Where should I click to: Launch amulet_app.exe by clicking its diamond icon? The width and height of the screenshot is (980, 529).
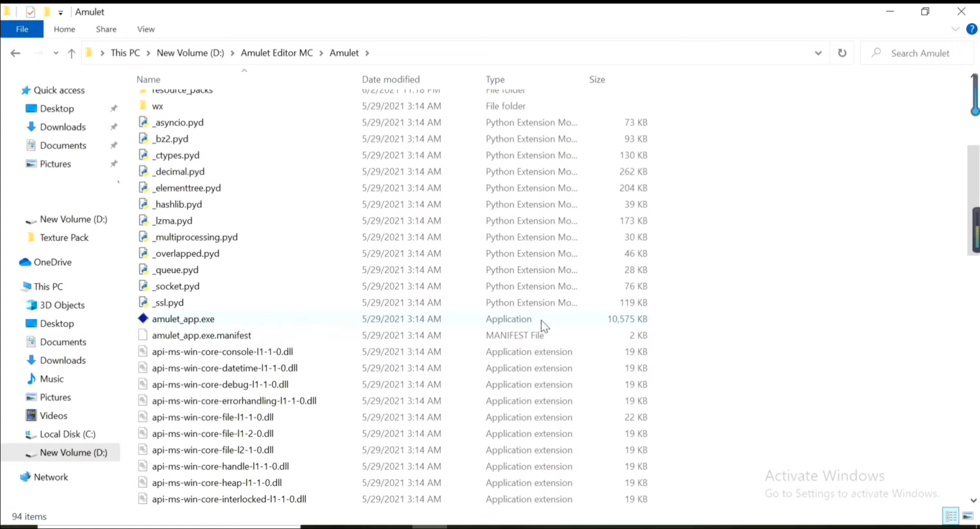(143, 318)
